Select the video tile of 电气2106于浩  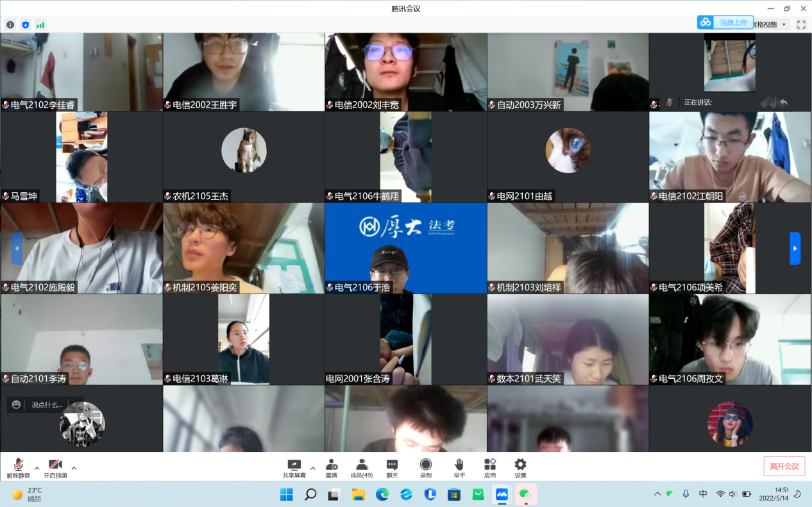(406, 249)
